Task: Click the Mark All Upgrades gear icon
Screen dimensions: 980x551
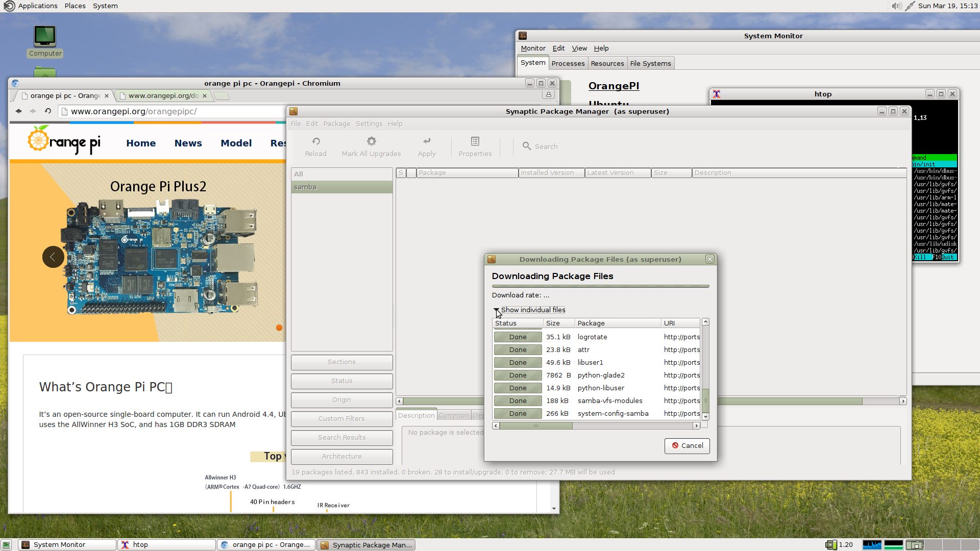Action: click(x=372, y=141)
